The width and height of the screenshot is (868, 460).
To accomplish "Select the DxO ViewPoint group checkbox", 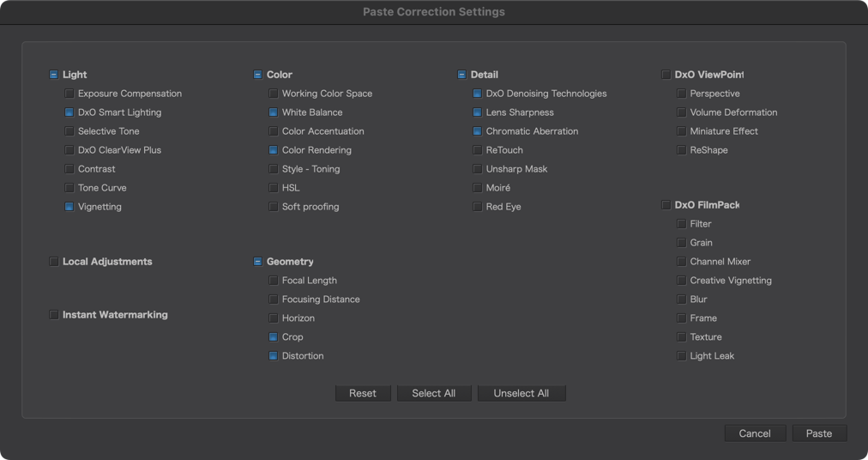I will click(666, 75).
